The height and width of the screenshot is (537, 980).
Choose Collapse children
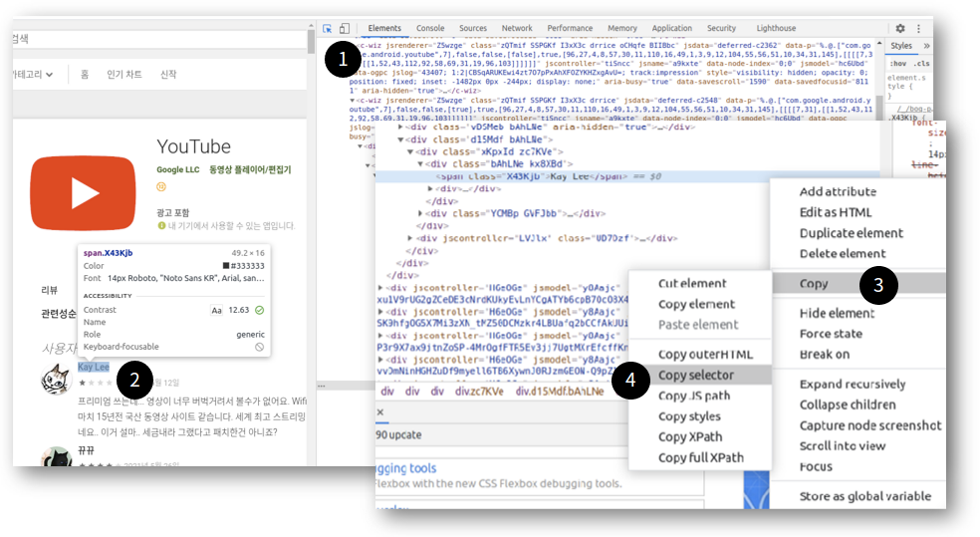[x=848, y=405]
